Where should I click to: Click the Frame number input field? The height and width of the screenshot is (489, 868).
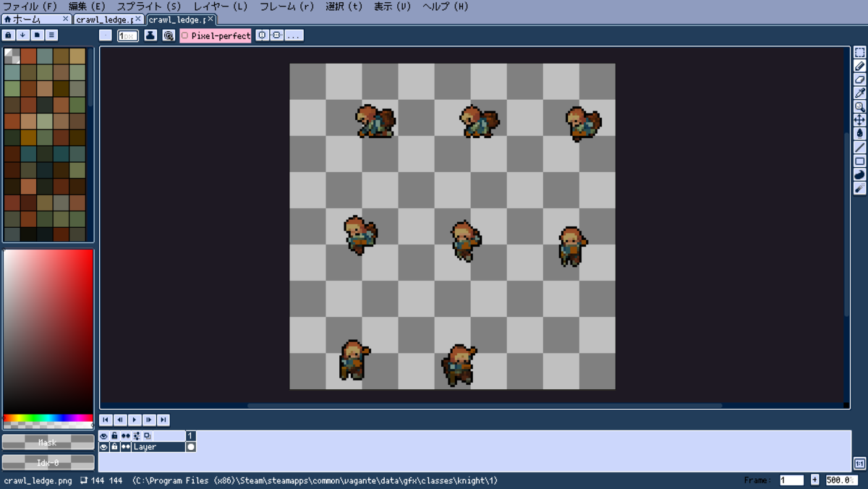(791, 480)
